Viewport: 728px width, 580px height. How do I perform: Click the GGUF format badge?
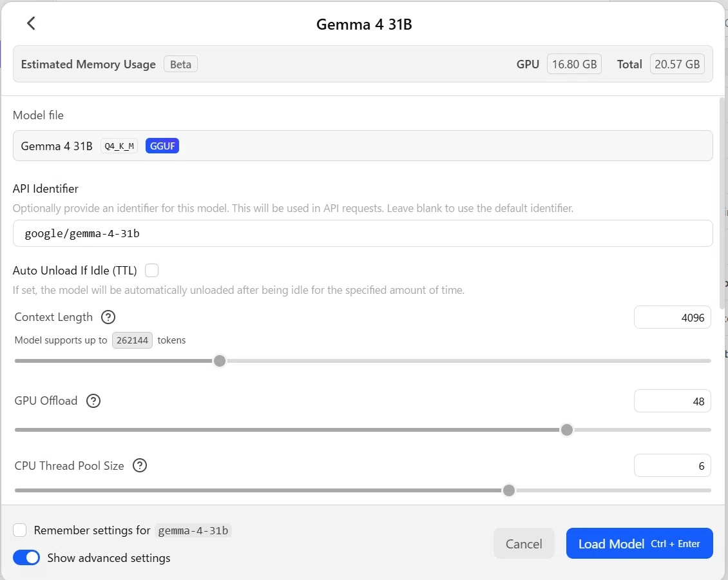tap(162, 146)
